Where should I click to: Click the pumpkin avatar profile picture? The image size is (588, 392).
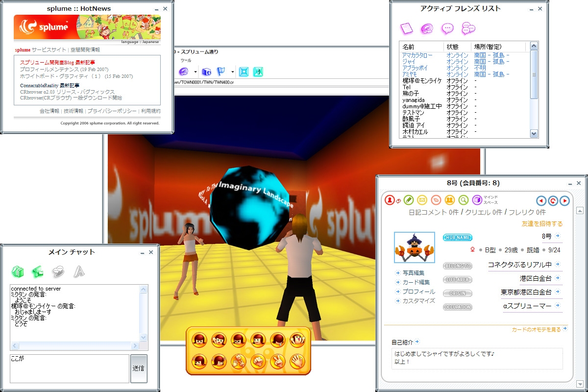(414, 247)
